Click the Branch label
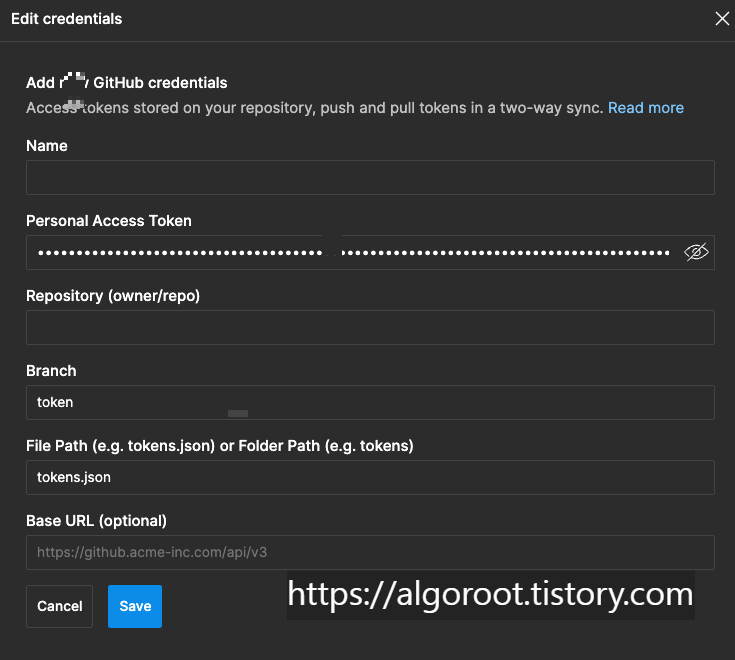Image resolution: width=735 pixels, height=660 pixels. click(51, 371)
